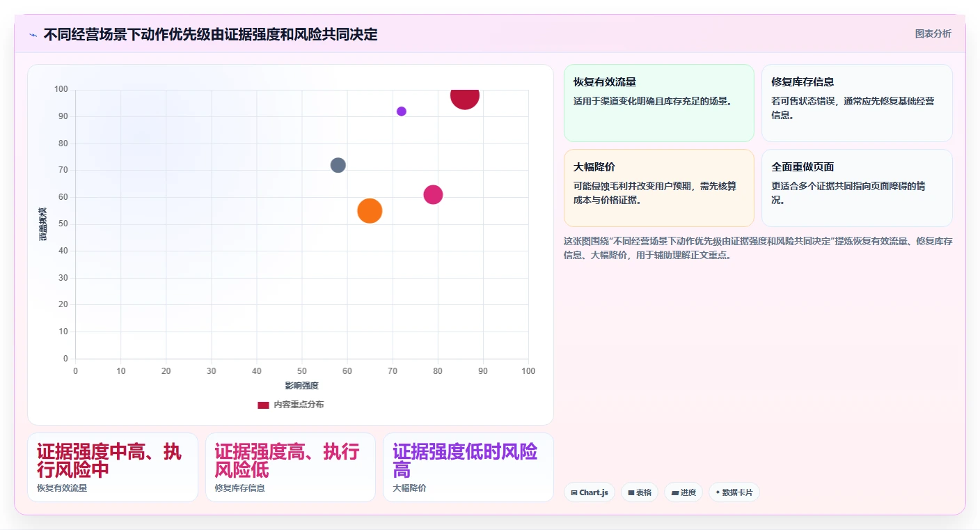This screenshot has height=530, width=980.
Task: Open the 全面重做页面 info card
Action: coord(857,188)
